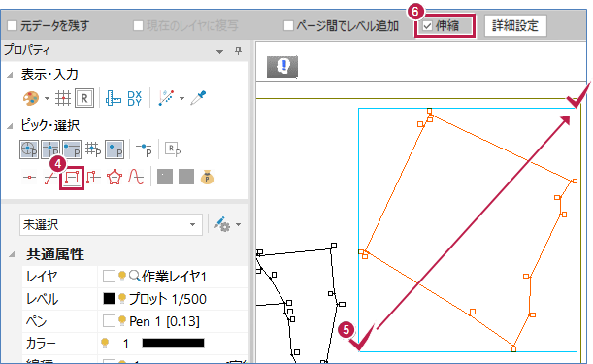Collapse the ピック・選択 section
Image resolution: width=593 pixels, height=364 pixels.
11,126
